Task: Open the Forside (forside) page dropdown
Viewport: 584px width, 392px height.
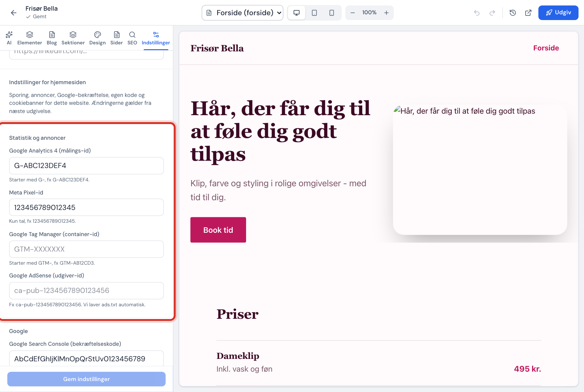Action: [242, 13]
